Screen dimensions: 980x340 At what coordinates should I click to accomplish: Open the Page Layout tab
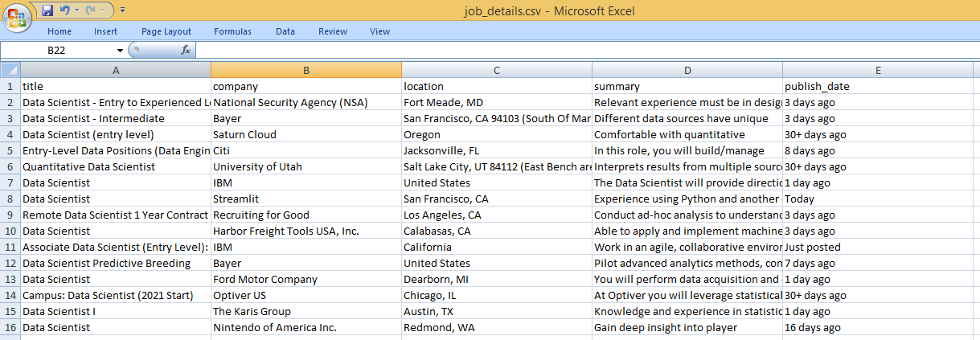point(166,31)
